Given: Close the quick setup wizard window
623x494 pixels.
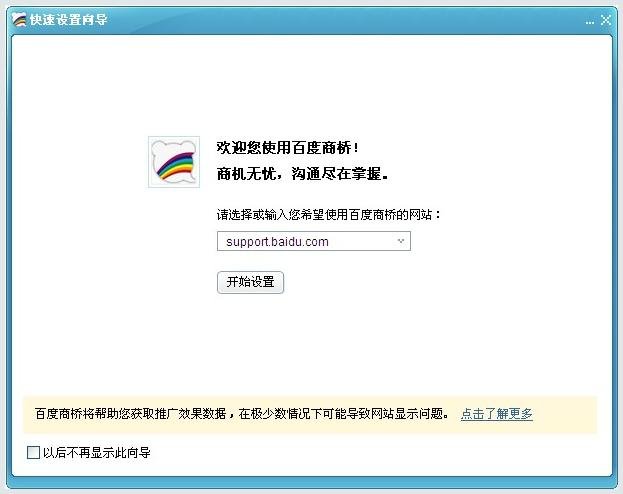Looking at the screenshot, I should (x=606, y=20).
